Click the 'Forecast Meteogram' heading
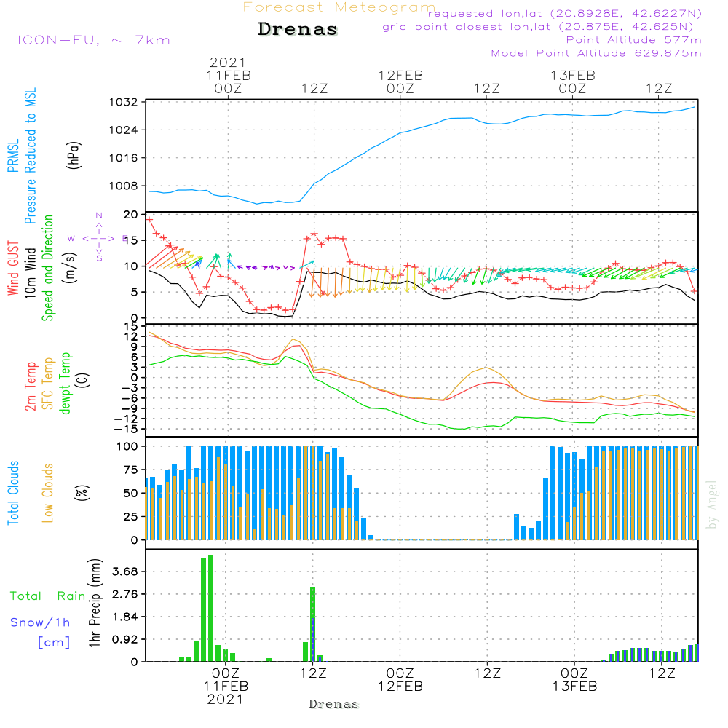The width and height of the screenshot is (728, 728). click(339, 7)
